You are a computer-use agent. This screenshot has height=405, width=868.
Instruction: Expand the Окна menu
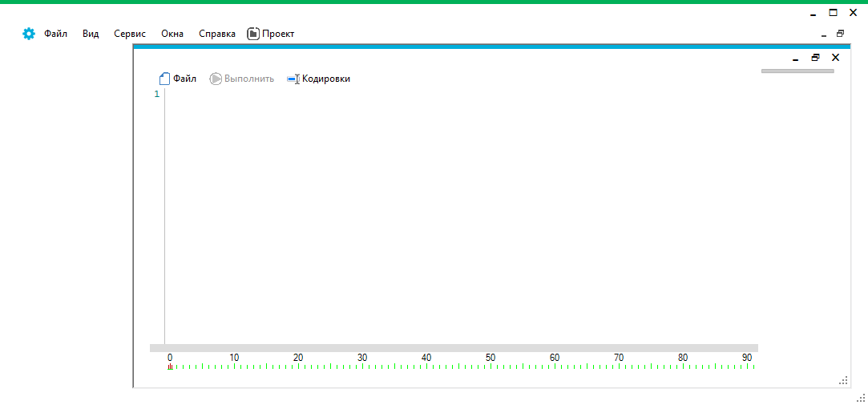click(172, 34)
